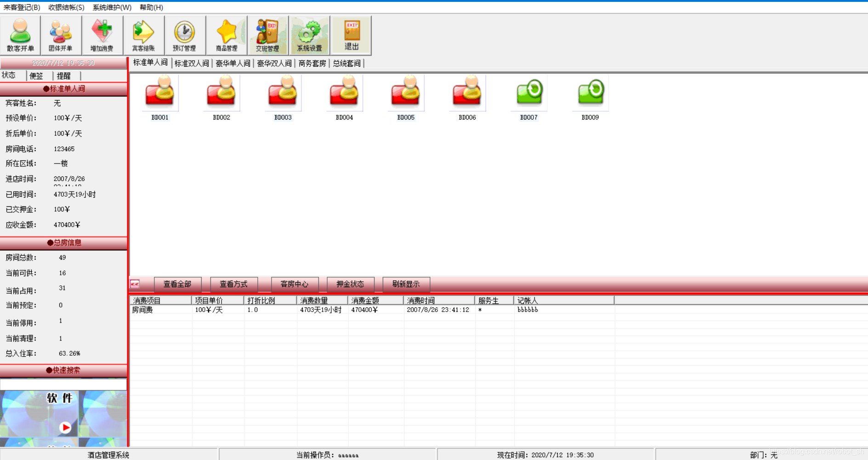
Task: Click the 客房中心 button
Action: (x=295, y=284)
